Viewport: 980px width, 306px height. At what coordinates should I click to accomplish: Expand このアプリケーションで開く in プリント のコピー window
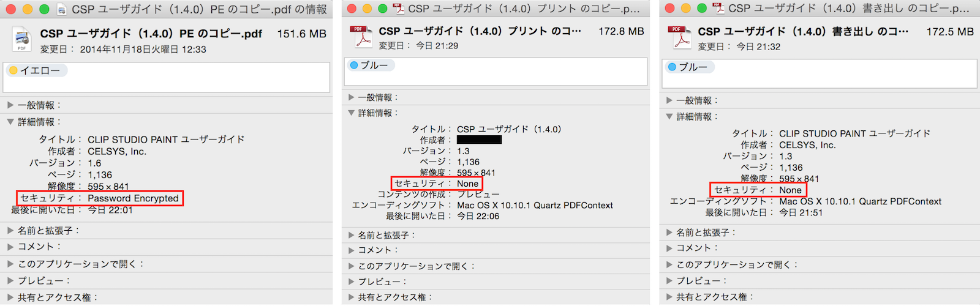351,266
